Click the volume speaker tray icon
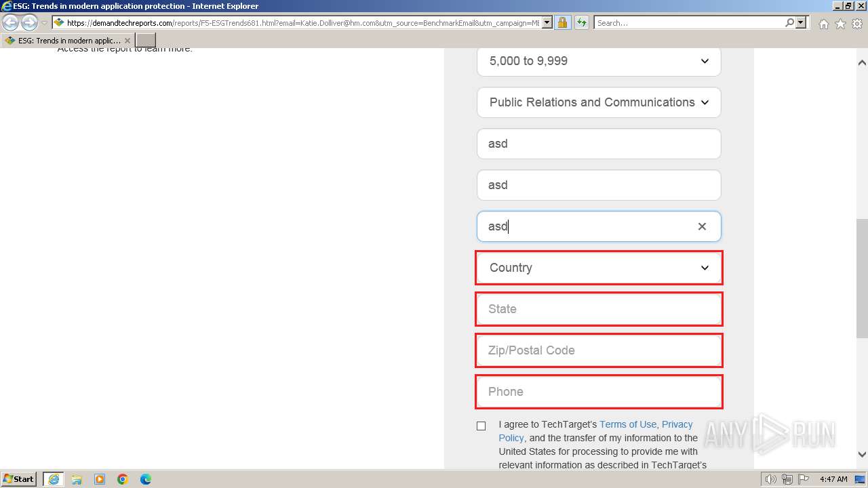 click(x=770, y=479)
